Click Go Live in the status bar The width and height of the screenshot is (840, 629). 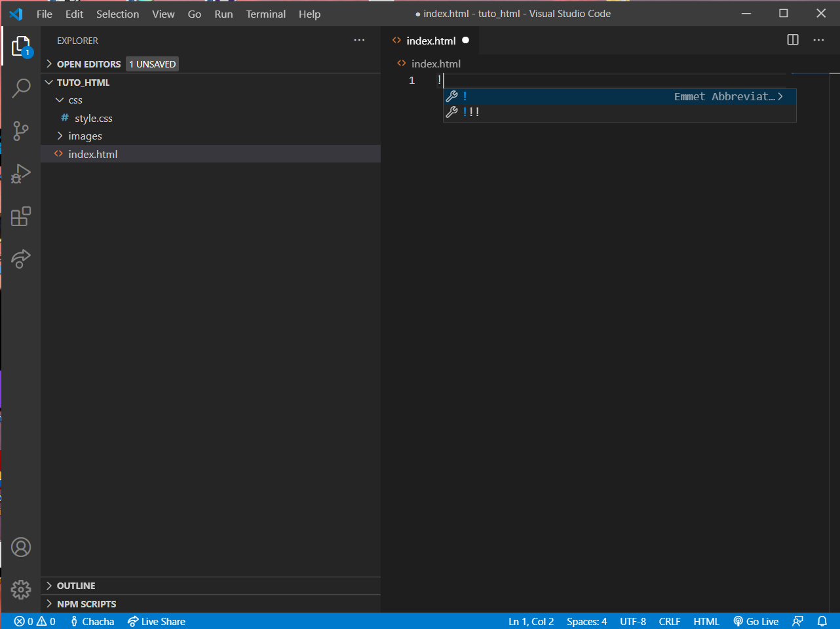pyautogui.click(x=756, y=621)
